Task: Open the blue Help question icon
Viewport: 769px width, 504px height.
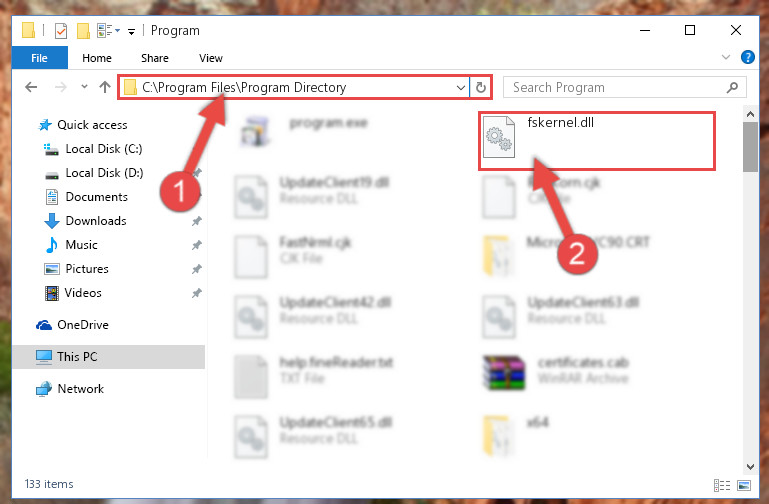Action: (747, 57)
